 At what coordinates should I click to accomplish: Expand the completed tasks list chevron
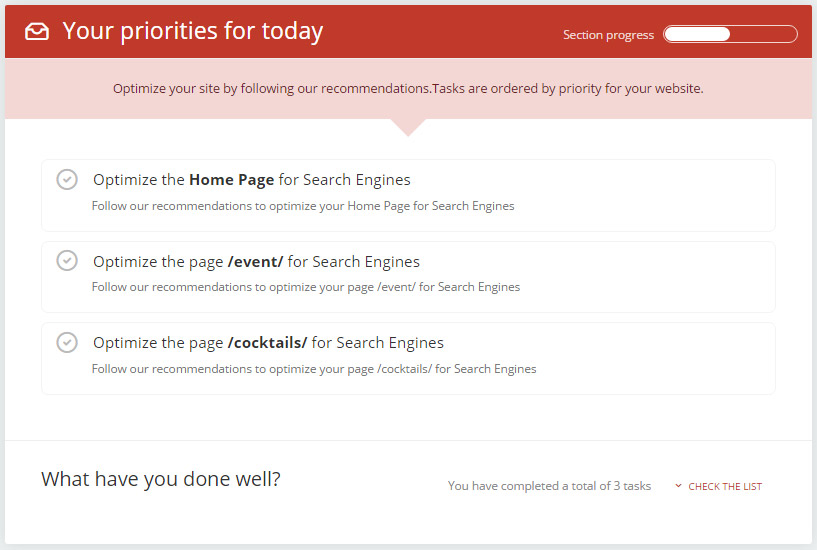pyautogui.click(x=678, y=486)
